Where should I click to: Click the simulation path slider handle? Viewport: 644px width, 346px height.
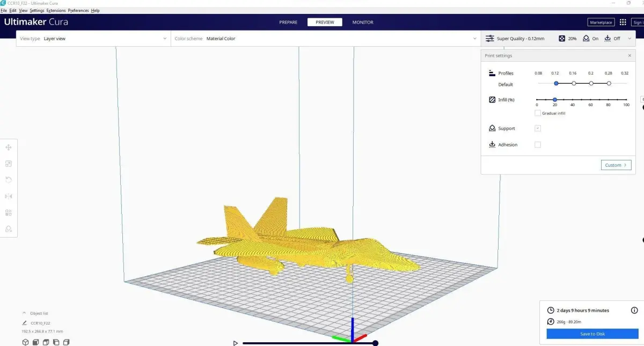coord(375,343)
